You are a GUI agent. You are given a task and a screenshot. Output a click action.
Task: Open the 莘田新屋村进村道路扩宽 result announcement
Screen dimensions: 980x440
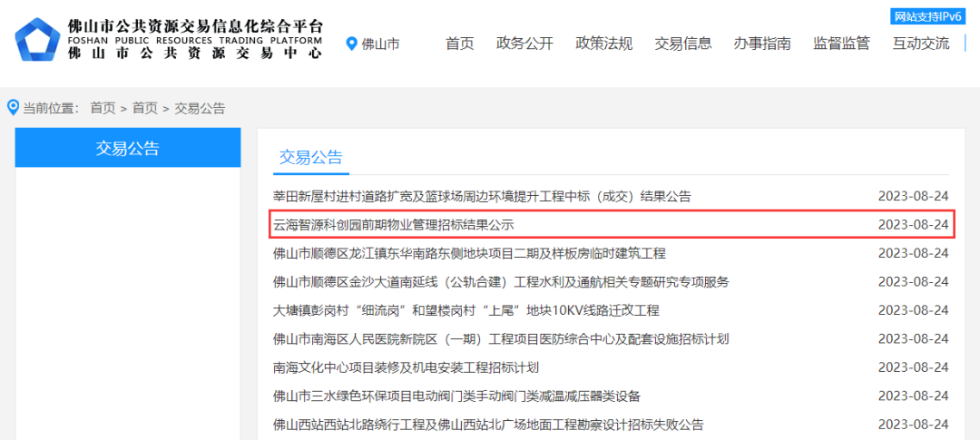[482, 196]
